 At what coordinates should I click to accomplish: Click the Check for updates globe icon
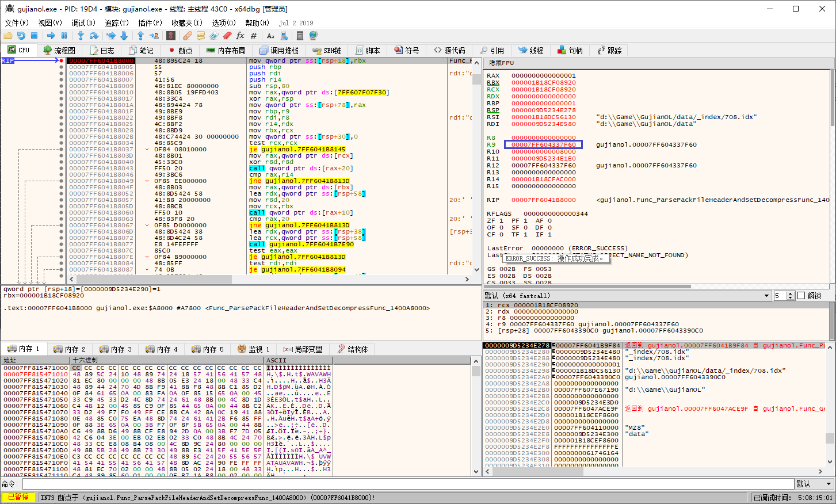coord(314,36)
